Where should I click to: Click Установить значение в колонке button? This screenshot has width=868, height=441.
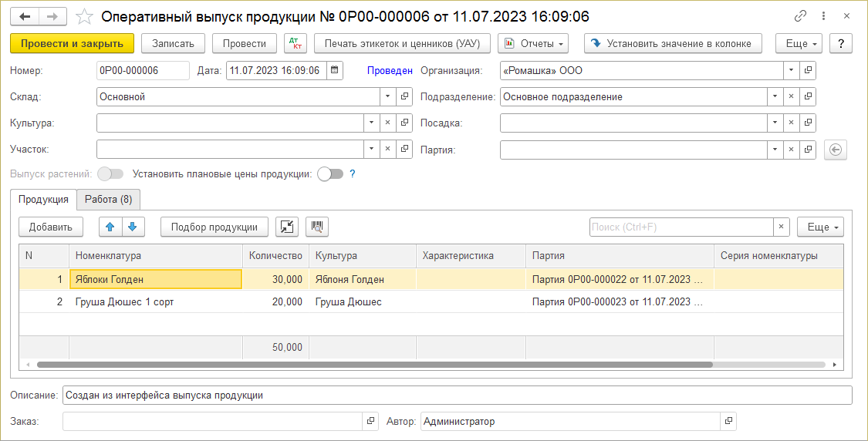click(x=673, y=44)
